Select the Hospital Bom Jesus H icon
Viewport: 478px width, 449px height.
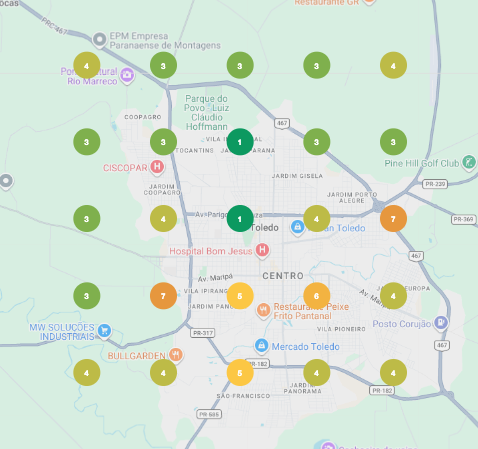[x=262, y=250]
